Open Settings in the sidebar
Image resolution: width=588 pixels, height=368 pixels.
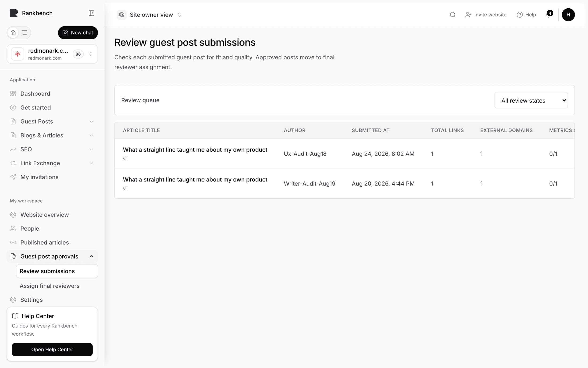pos(52,300)
